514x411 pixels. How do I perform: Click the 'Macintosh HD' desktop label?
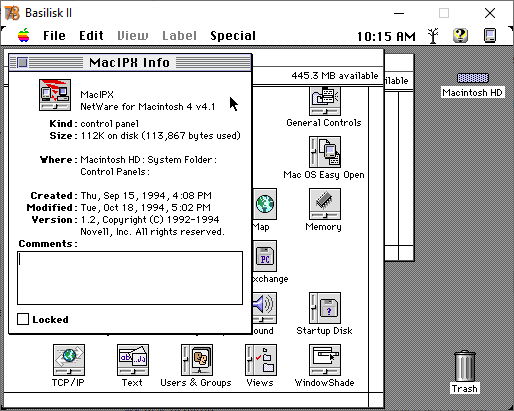click(x=473, y=92)
